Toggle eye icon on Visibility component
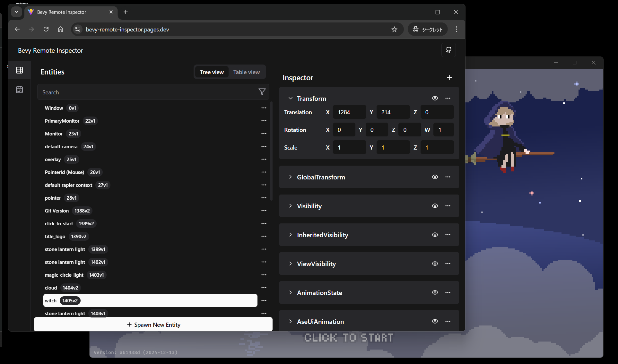The height and width of the screenshot is (364, 618). 435,206
